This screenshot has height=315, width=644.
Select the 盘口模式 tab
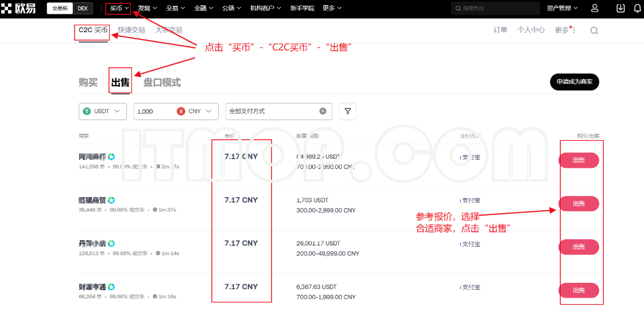point(162,82)
